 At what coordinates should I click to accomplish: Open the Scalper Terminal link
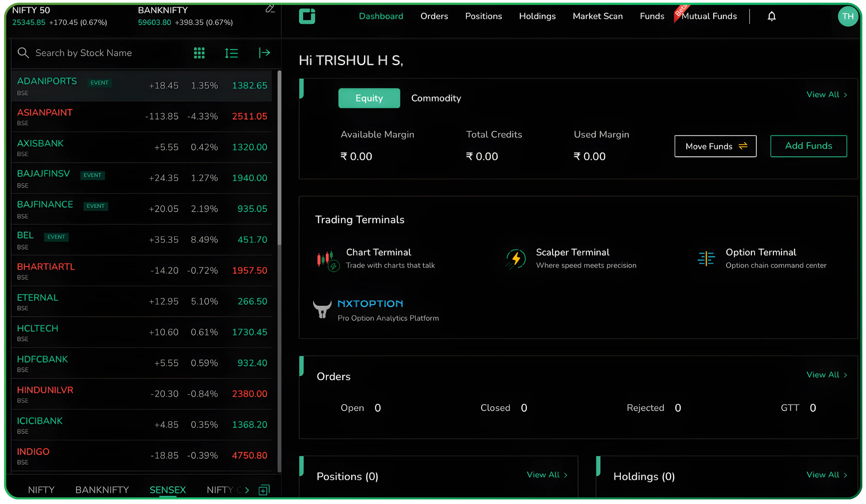[572, 252]
